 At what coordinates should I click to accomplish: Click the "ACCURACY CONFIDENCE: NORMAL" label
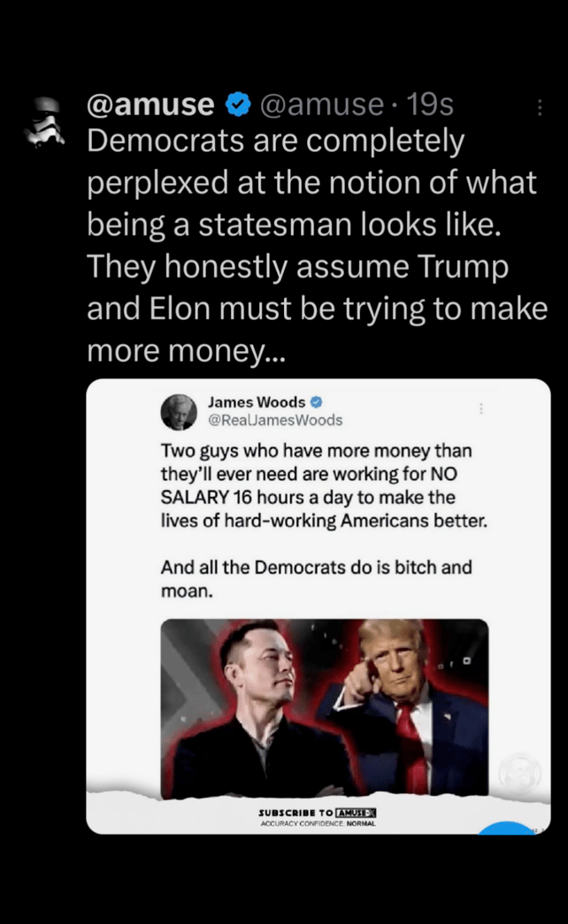[x=318, y=823]
